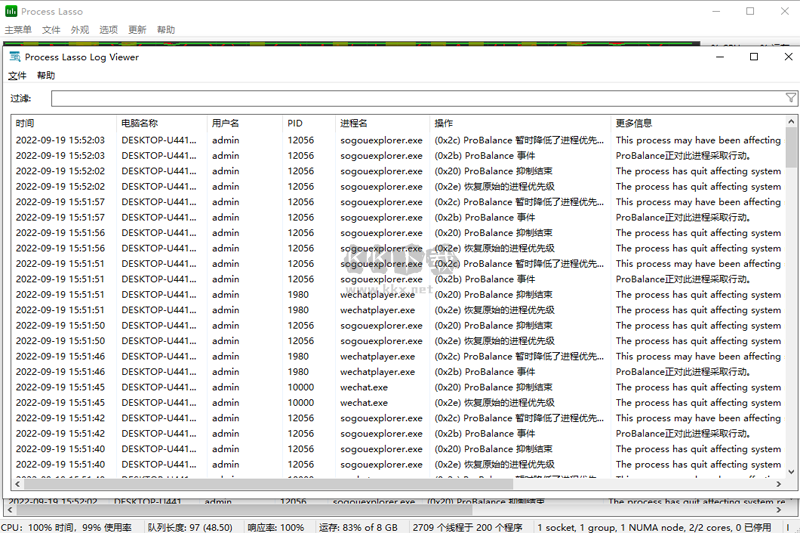The image size is (800, 533).
Task: Sort by 操作 column header
Action: coord(520,123)
